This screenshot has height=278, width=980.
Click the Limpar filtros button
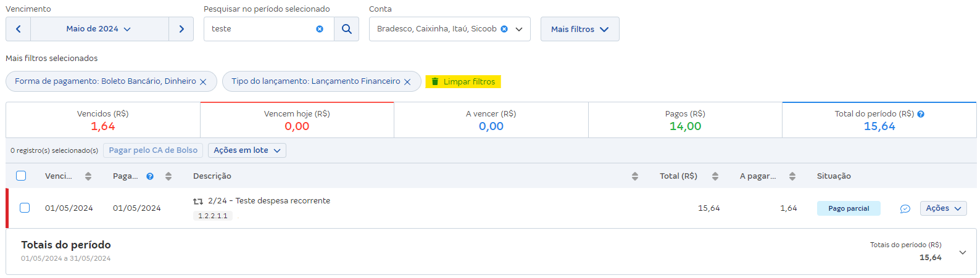click(463, 82)
